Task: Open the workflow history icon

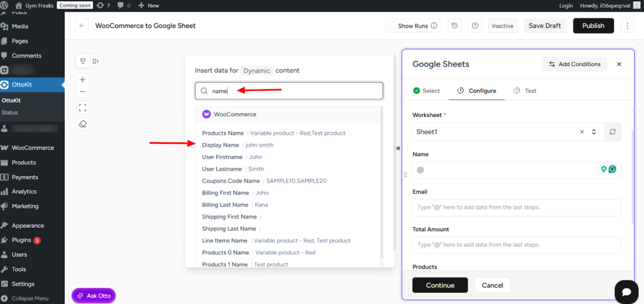Action: click(455, 26)
